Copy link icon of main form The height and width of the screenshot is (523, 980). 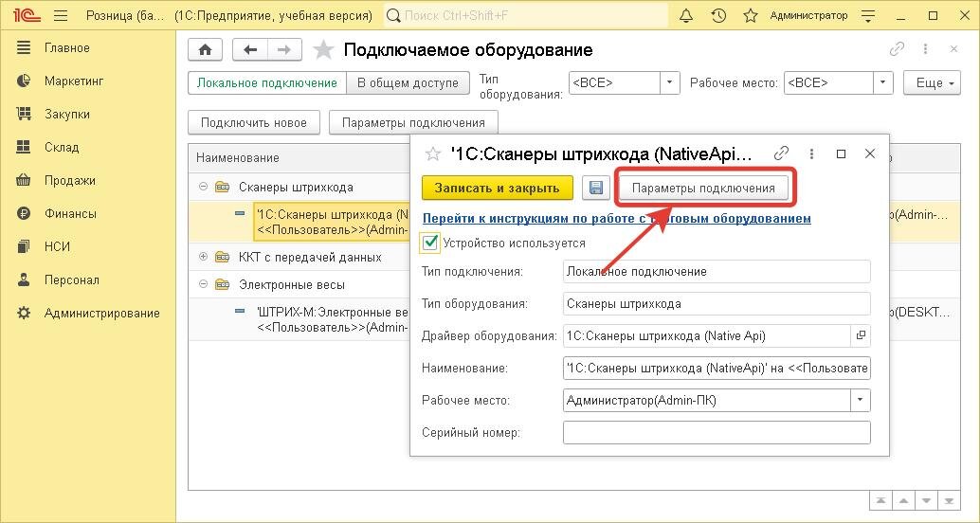897,48
